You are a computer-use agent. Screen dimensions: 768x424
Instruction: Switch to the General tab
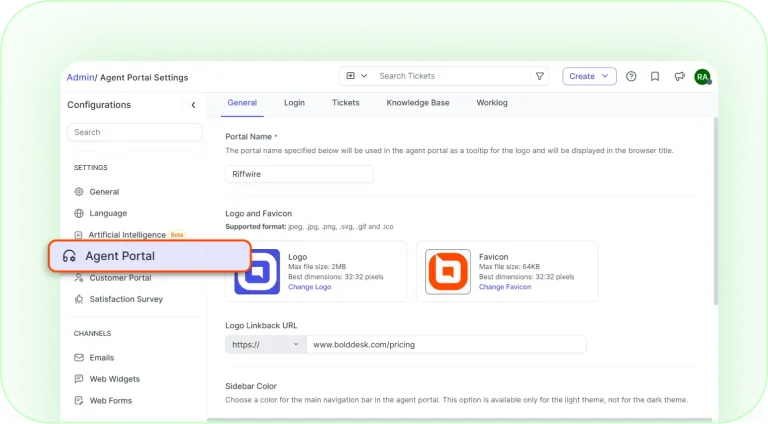(x=242, y=103)
